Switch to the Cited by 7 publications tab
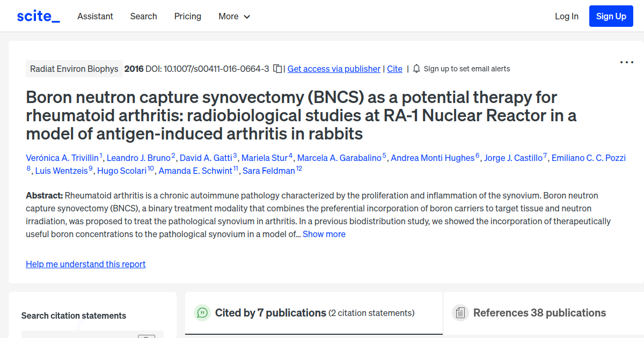 pyautogui.click(x=270, y=312)
